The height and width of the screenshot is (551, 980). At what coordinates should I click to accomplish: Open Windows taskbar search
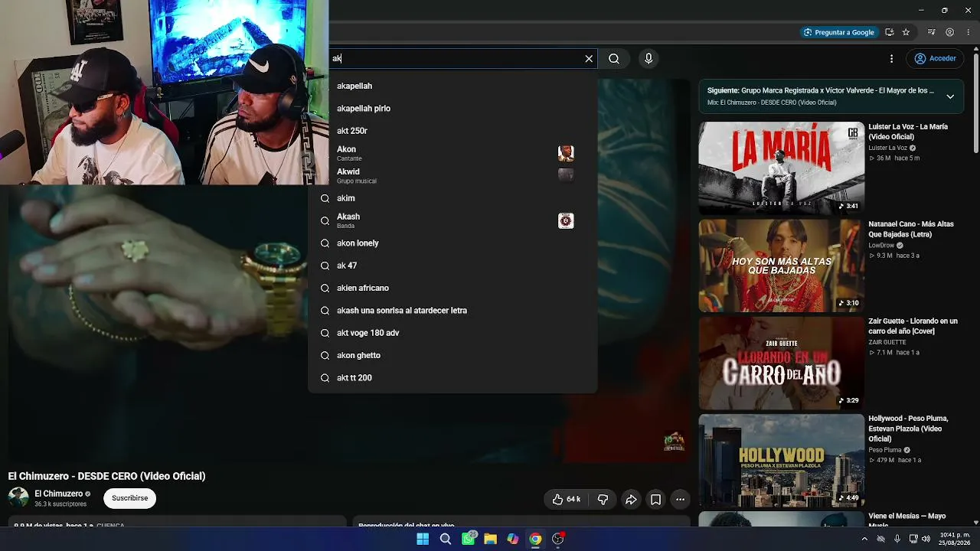(446, 539)
